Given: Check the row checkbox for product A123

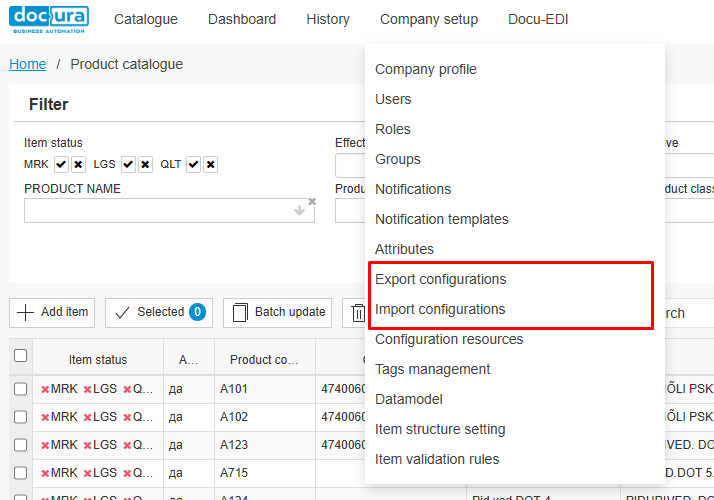Looking at the screenshot, I should click(x=20, y=444).
